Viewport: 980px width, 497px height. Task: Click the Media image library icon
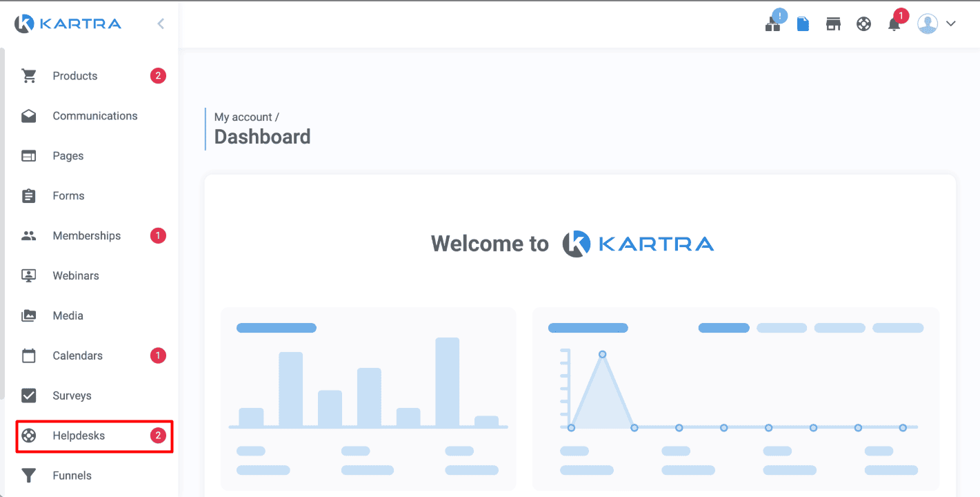point(28,316)
